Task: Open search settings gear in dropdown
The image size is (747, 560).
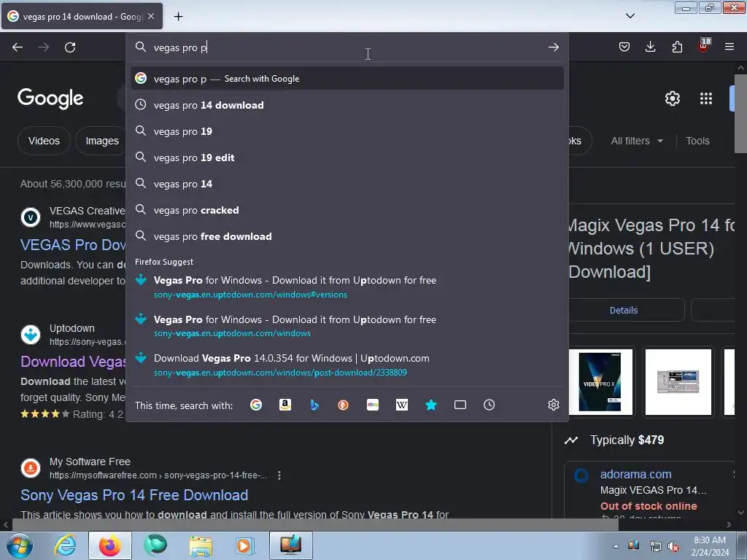Action: [x=553, y=405]
